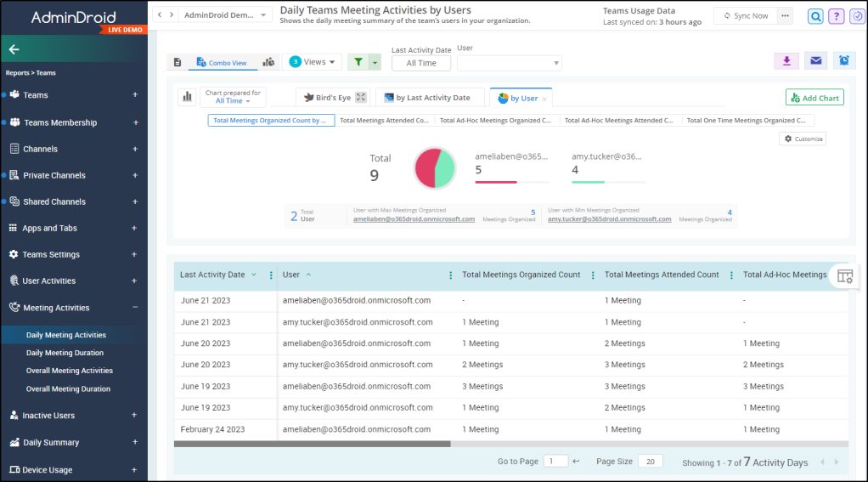Viewport: 868px width, 482px height.
Task: Click the pie chart graphic
Action: pos(435,167)
